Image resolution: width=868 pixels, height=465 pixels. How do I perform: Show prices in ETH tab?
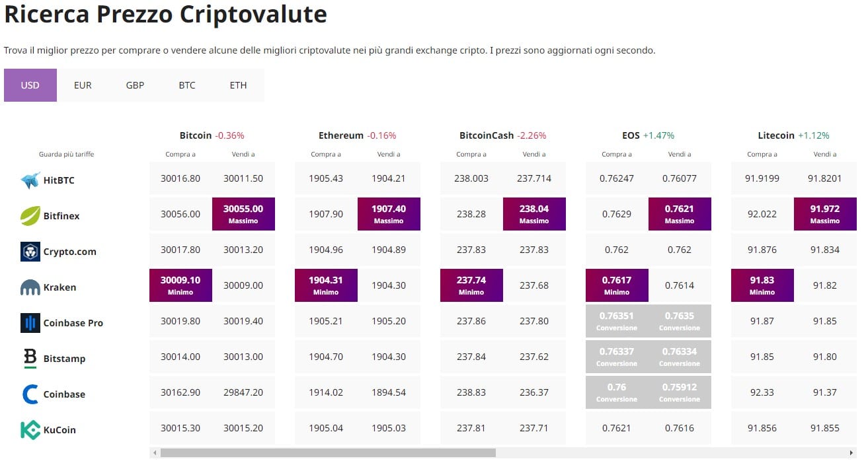[238, 85]
